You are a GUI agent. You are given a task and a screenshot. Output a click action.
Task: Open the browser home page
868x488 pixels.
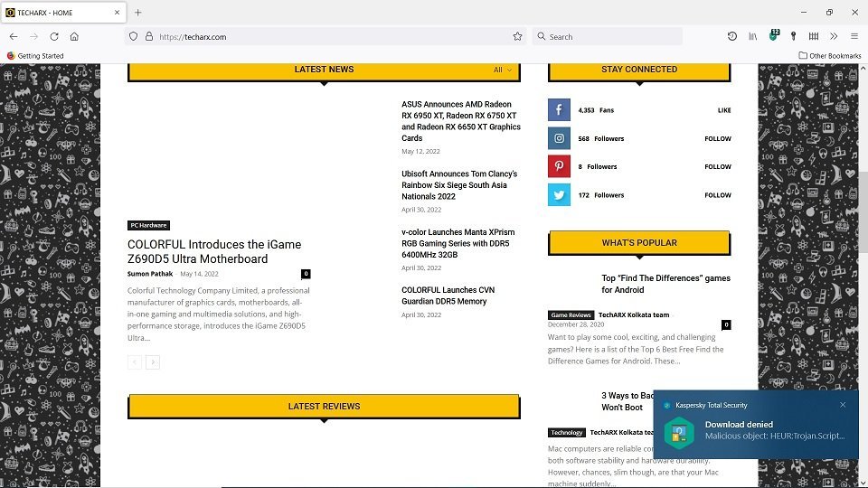click(x=74, y=36)
